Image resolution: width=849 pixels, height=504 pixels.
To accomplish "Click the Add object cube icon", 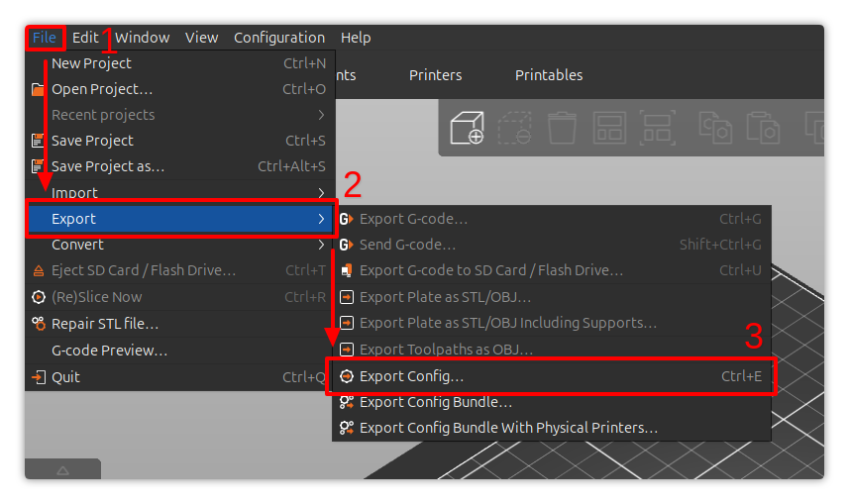I will [x=467, y=128].
